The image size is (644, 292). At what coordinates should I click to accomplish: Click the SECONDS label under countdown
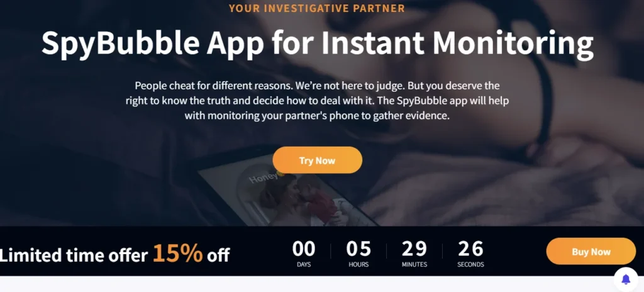[x=470, y=264]
